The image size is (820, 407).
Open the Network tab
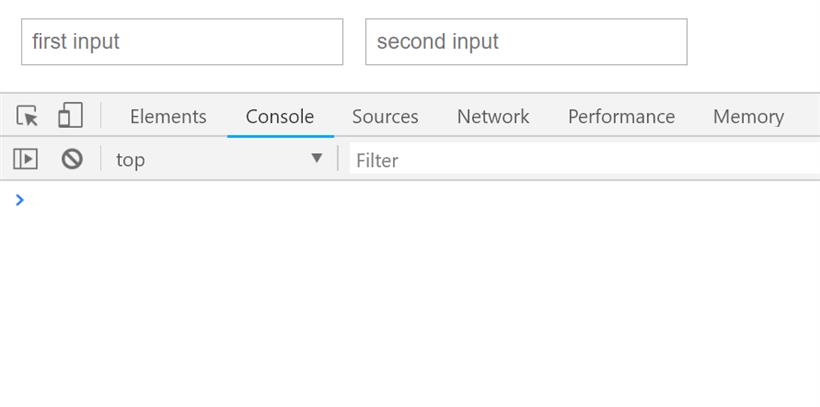[493, 116]
